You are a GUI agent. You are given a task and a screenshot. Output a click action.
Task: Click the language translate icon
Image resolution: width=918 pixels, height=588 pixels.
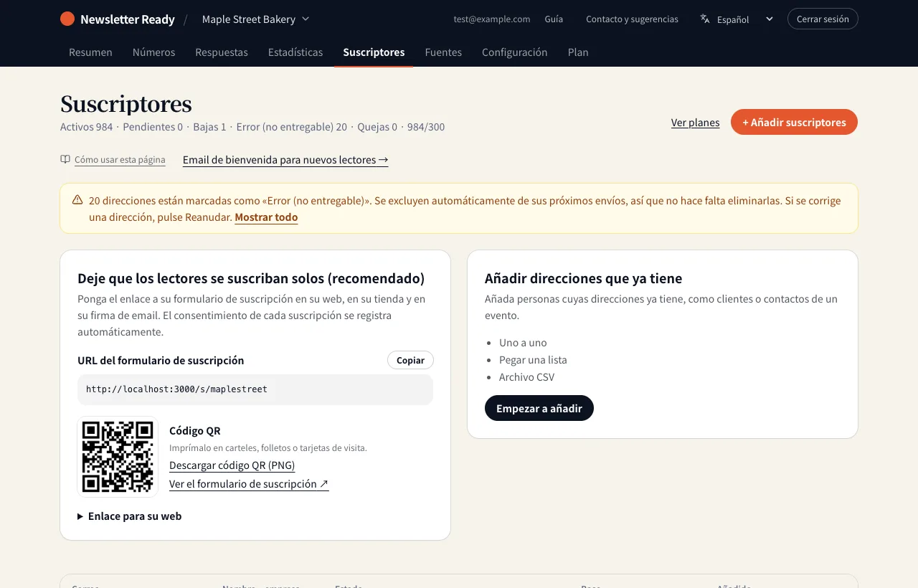click(705, 19)
